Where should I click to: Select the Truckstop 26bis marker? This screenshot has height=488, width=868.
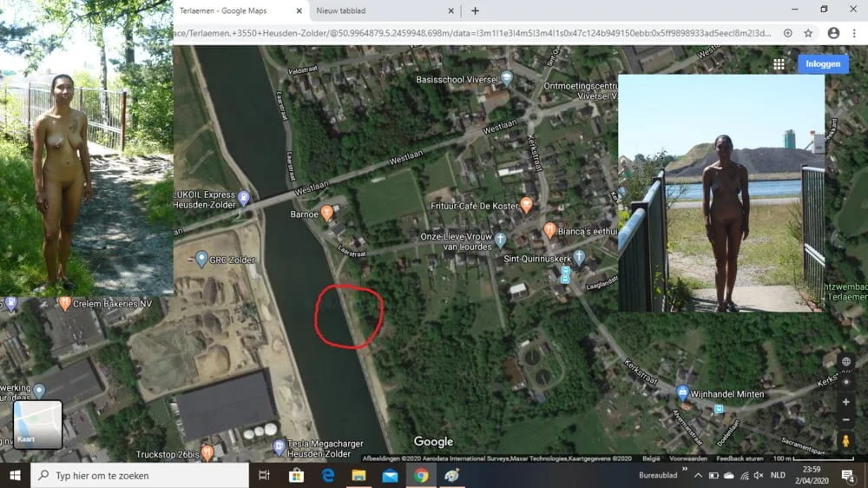coord(207,452)
